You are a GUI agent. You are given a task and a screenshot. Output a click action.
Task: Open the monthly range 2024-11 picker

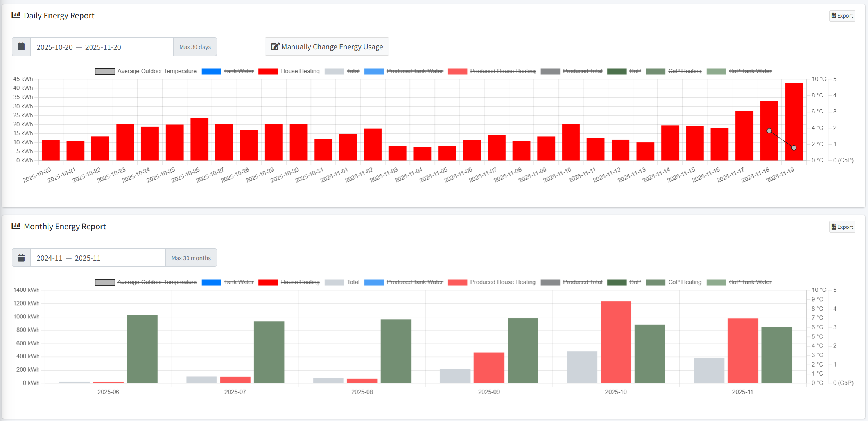tap(98, 258)
